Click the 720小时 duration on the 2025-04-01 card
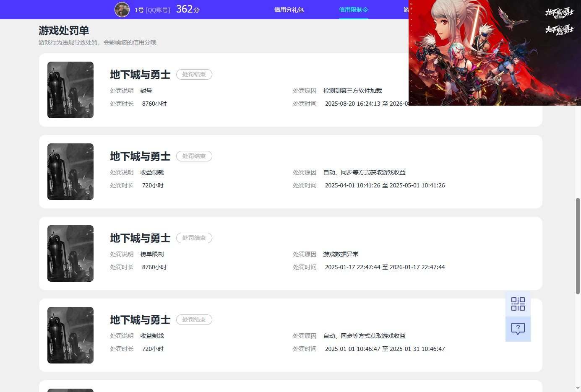This screenshot has height=392, width=581. [x=153, y=185]
